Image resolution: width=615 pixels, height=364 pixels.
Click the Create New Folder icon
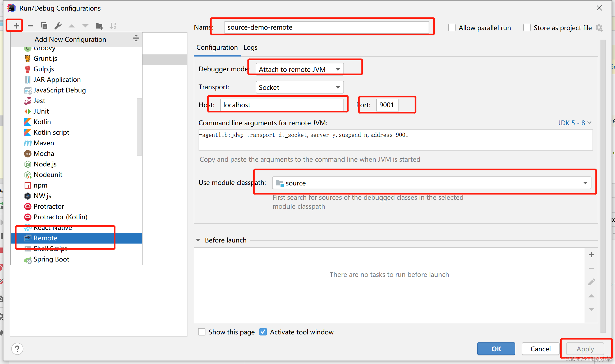pos(99,26)
